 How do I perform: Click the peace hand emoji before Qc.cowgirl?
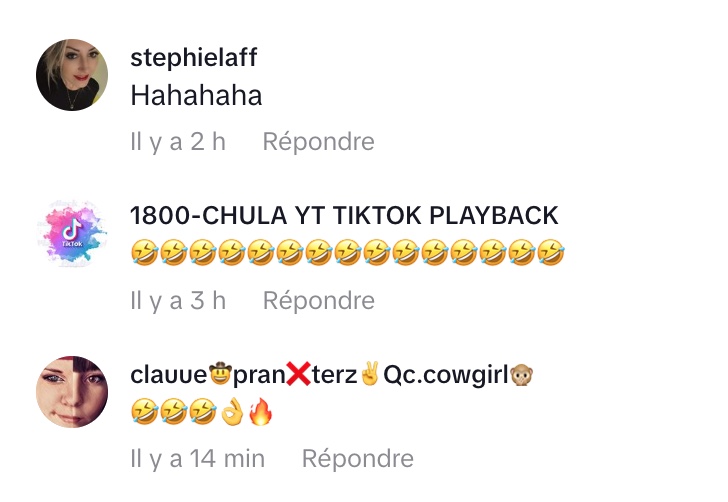370,373
